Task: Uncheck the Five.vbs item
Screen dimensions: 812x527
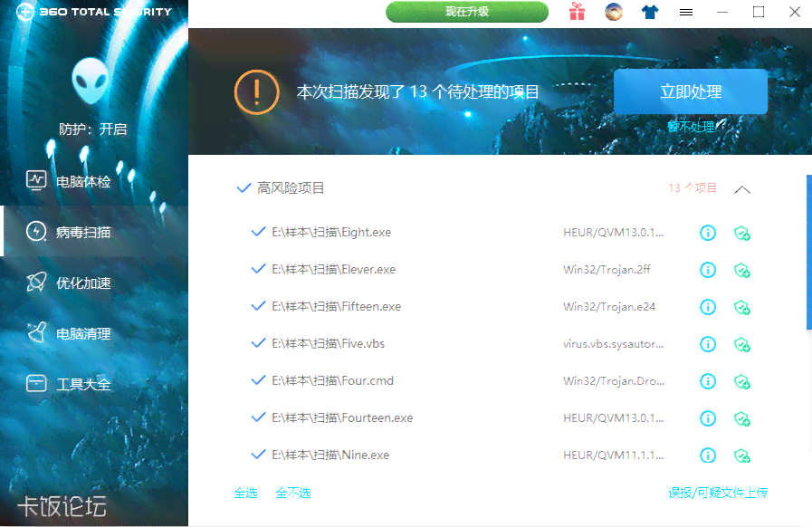Action: click(258, 343)
